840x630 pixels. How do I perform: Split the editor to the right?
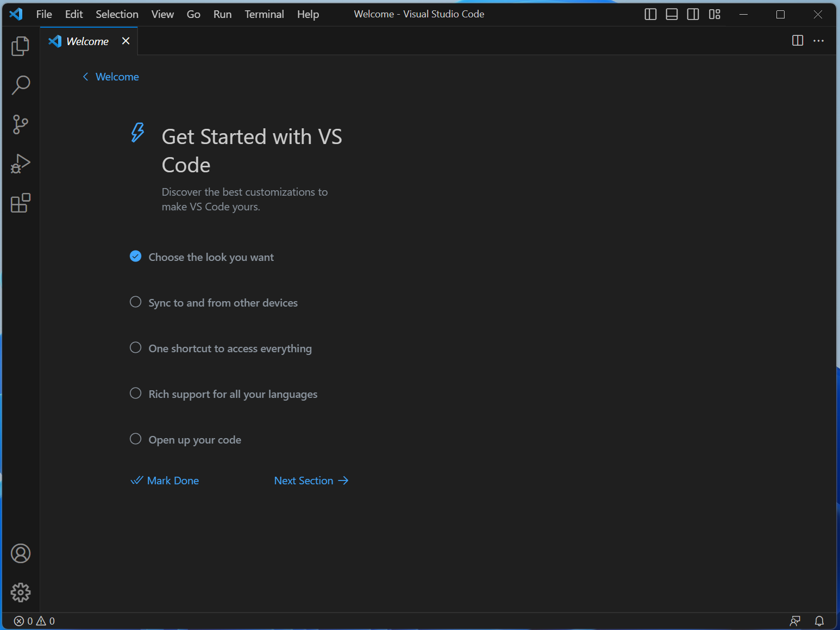(798, 41)
